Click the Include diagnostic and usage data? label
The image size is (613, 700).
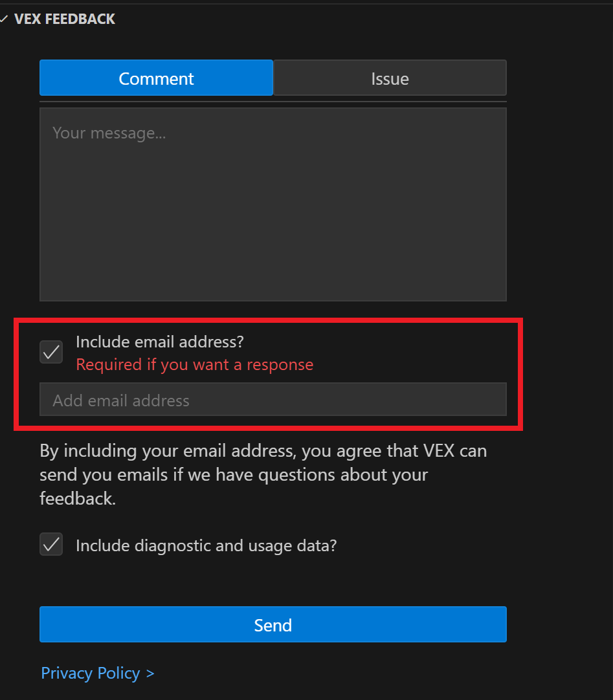click(x=206, y=545)
